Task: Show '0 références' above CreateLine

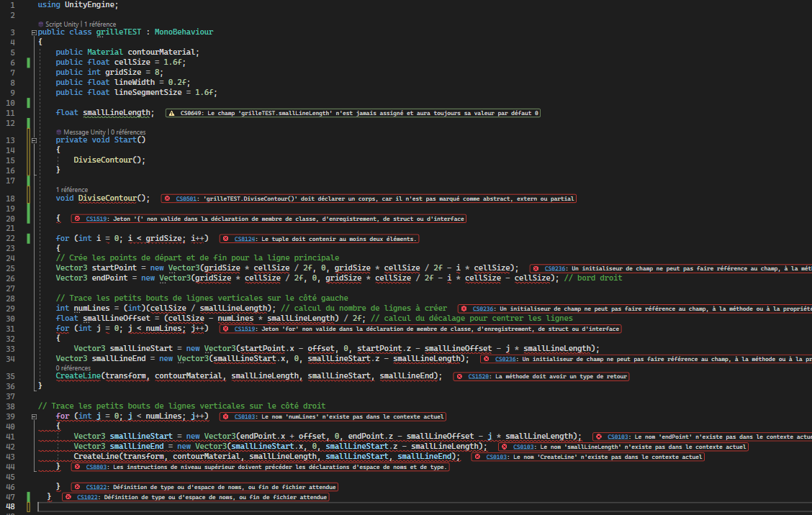Action: pos(73,368)
